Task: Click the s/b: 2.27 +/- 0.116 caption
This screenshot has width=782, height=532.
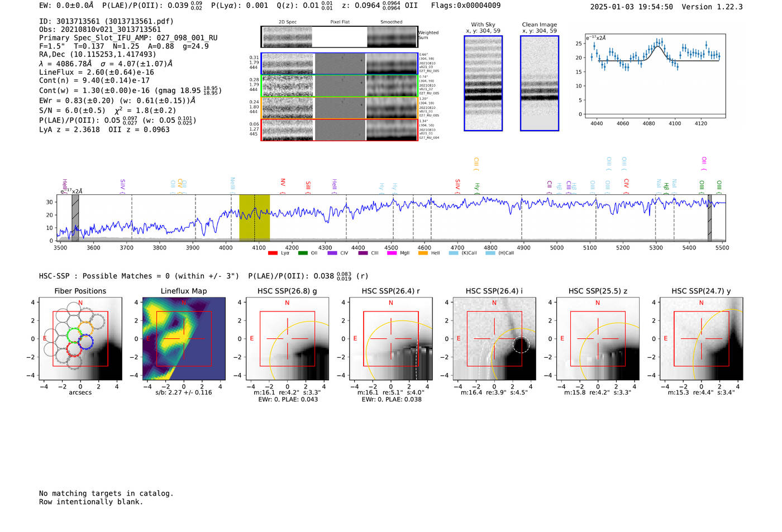Action: click(x=184, y=392)
